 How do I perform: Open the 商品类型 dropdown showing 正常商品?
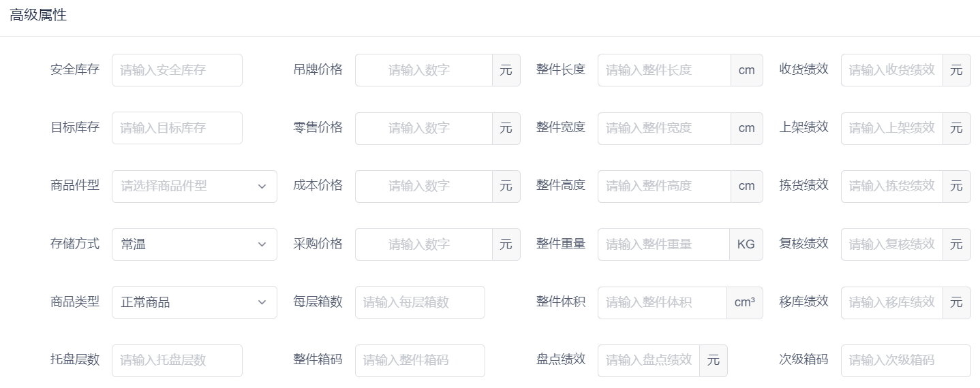(x=194, y=302)
